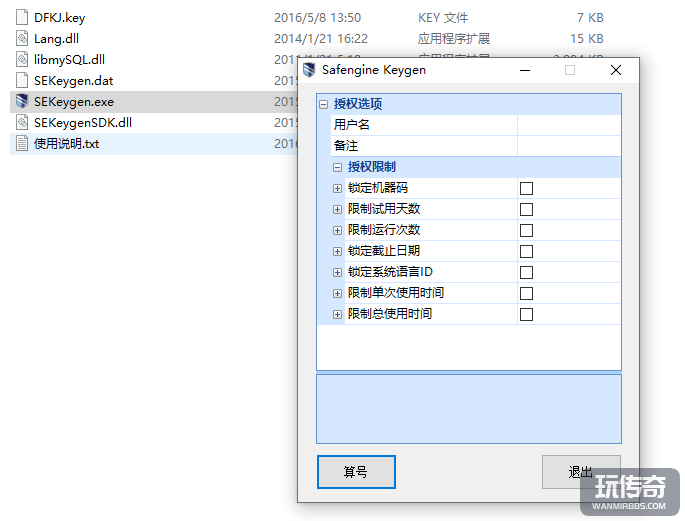Click the 退出 button
Viewport: 685px width, 521px height.
tap(581, 472)
